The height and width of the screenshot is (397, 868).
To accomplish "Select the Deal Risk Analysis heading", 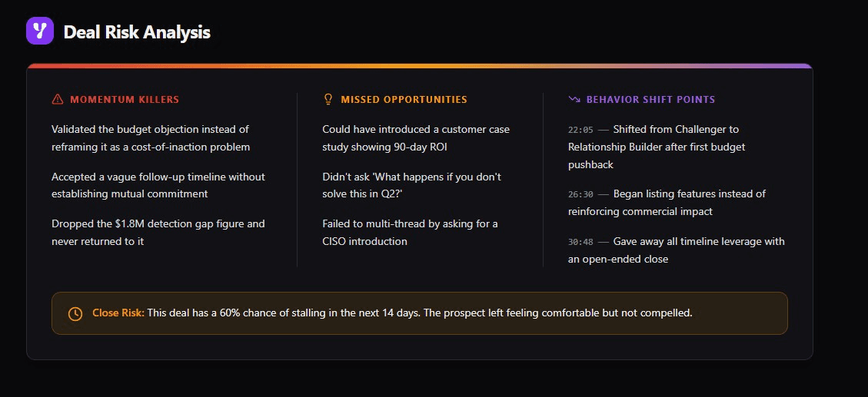I will 137,32.
